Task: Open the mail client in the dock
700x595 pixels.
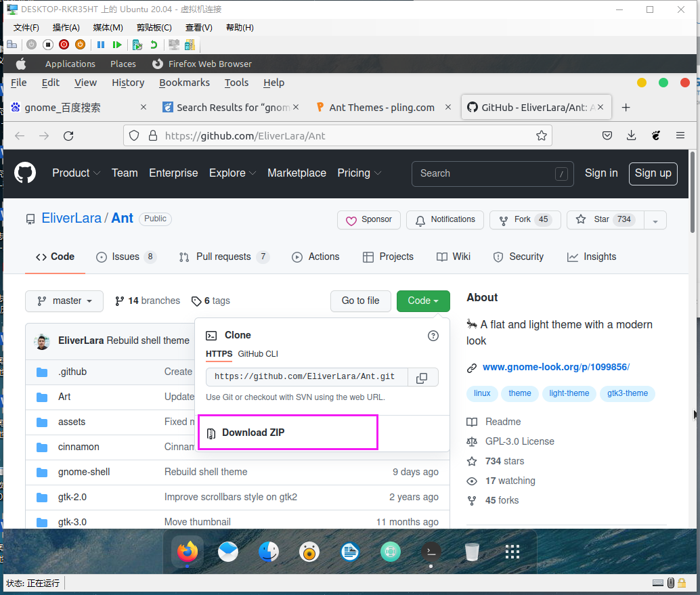Action: (x=227, y=552)
